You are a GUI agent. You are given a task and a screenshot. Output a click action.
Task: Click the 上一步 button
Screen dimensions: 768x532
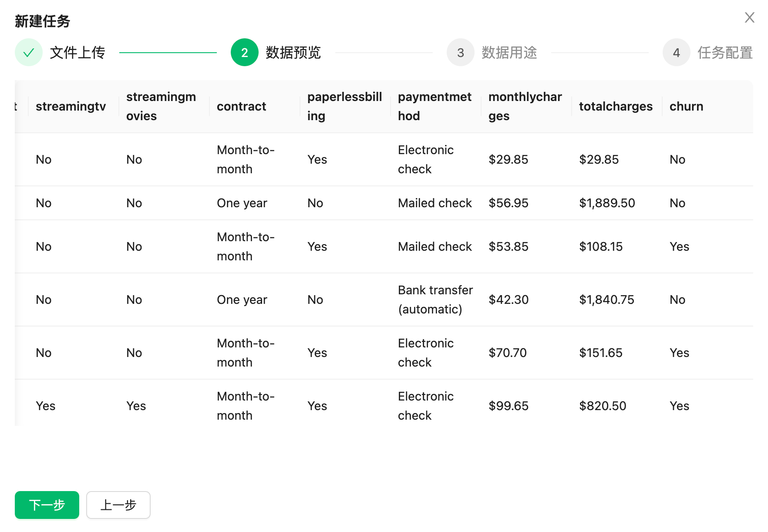pos(118,505)
